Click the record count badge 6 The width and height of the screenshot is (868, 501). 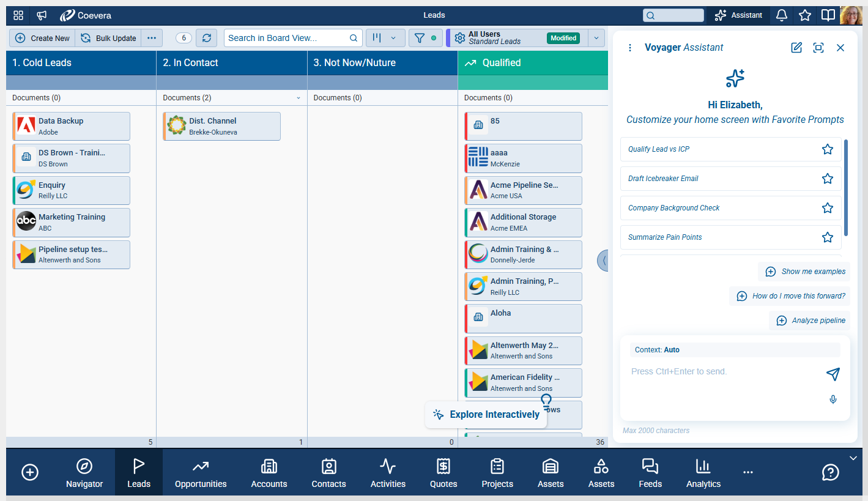point(184,38)
